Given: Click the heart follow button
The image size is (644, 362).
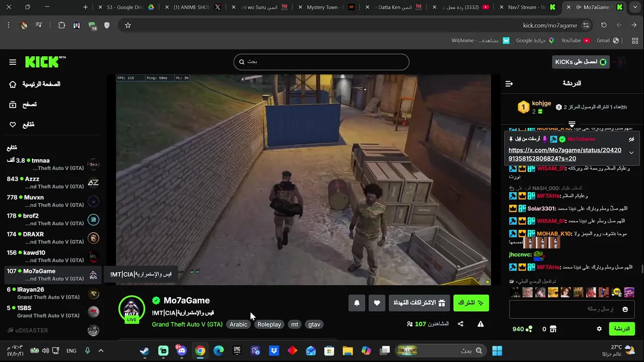Looking at the screenshot, I should [377, 303].
